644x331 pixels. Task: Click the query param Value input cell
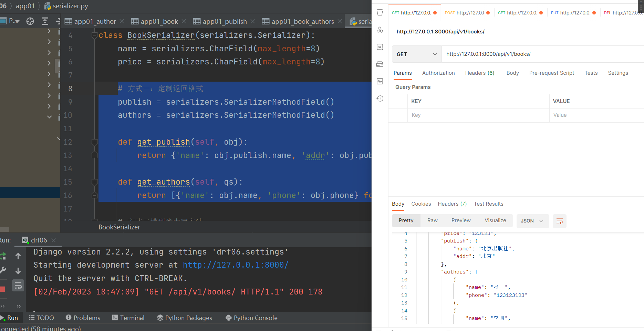(596, 115)
